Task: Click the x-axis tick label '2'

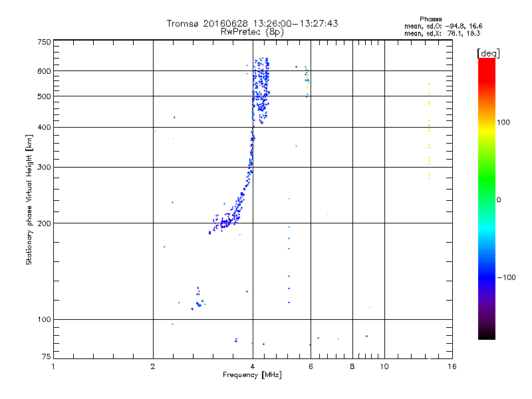Action: pyautogui.click(x=153, y=366)
